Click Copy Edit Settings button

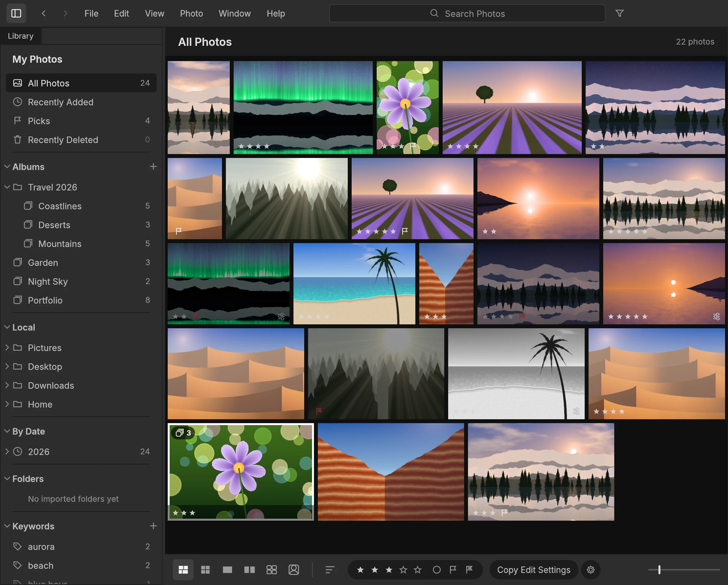pyautogui.click(x=534, y=570)
